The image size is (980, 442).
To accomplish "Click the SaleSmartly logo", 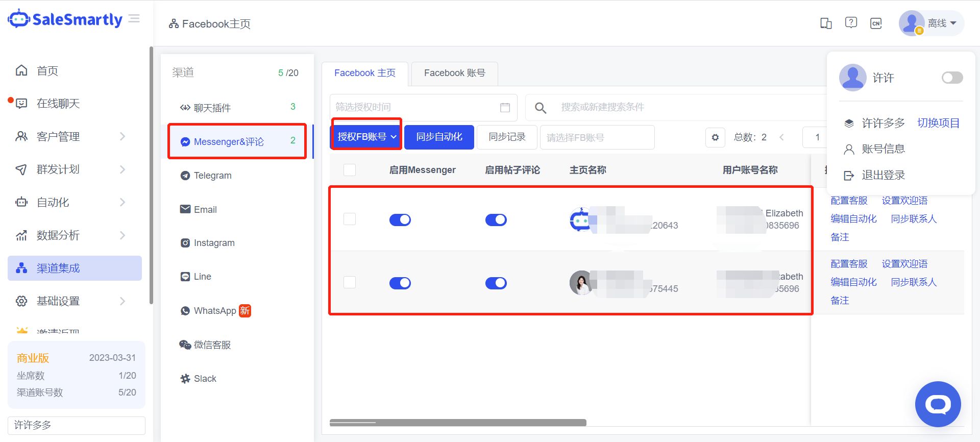I will point(65,19).
